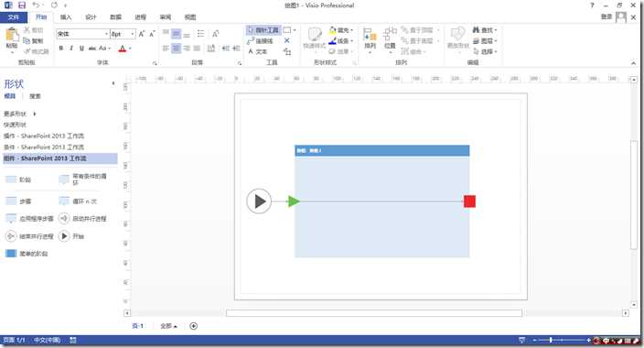Viewport: 644px width, 348px height.
Task: Click the Quick Styles gallery icon
Action: (315, 35)
